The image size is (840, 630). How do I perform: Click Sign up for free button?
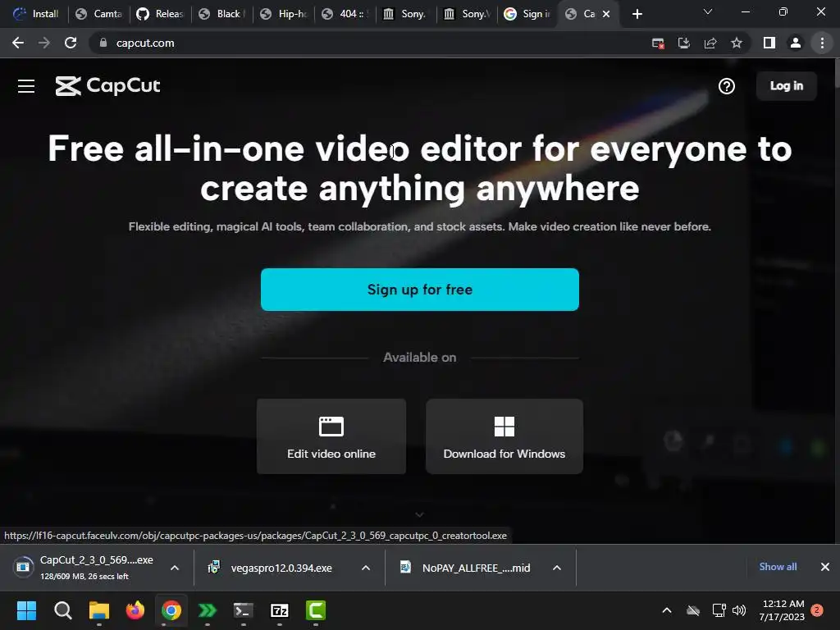tap(419, 290)
